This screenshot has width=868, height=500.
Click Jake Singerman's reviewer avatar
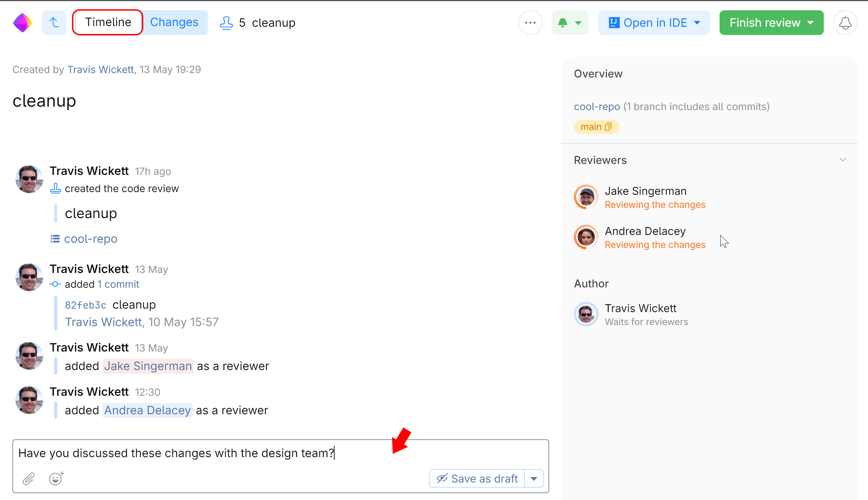tap(586, 197)
